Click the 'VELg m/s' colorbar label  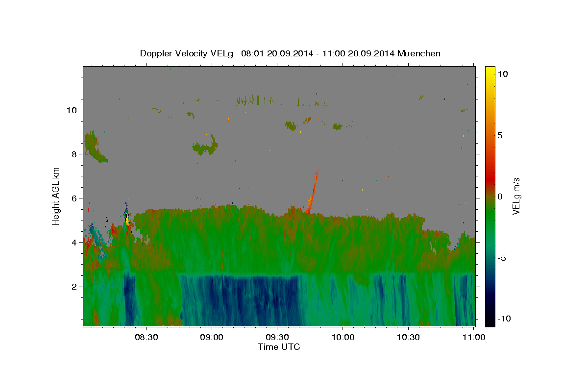(516, 196)
